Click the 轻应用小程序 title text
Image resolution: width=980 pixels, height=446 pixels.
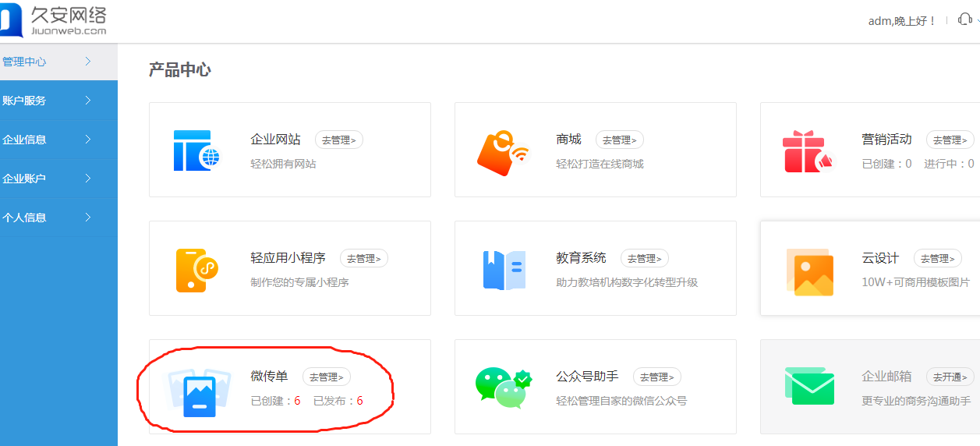pyautogui.click(x=288, y=258)
